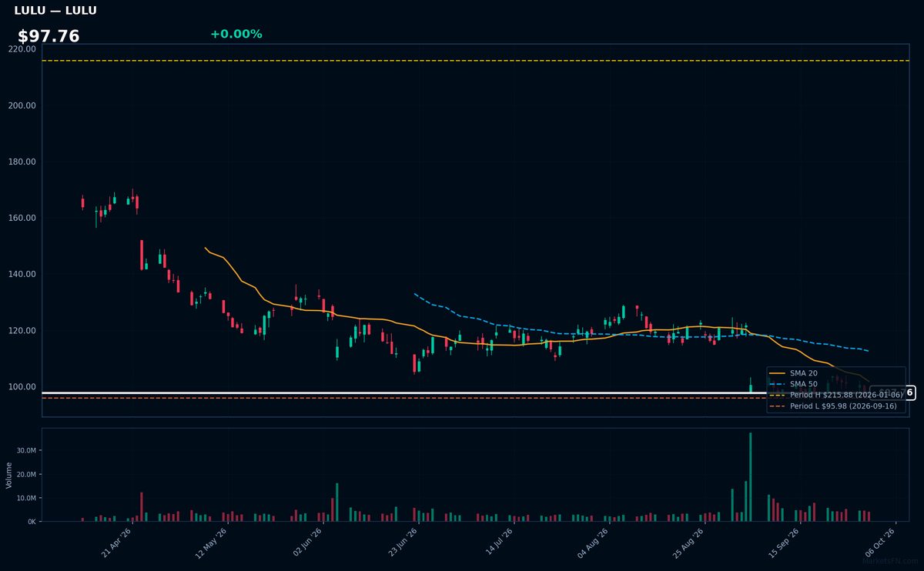Click the "SMA 50" legend entry
The width and height of the screenshot is (924, 571).
[x=793, y=384]
